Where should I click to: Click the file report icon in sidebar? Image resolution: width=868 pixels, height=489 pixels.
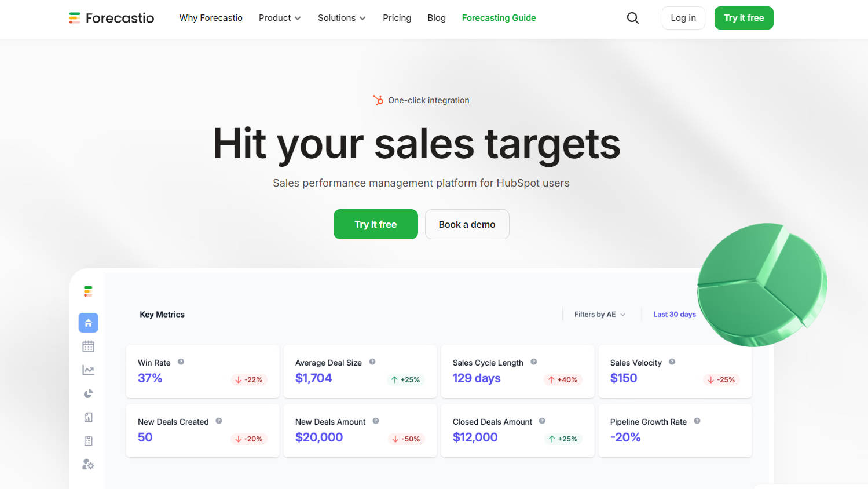point(89,417)
